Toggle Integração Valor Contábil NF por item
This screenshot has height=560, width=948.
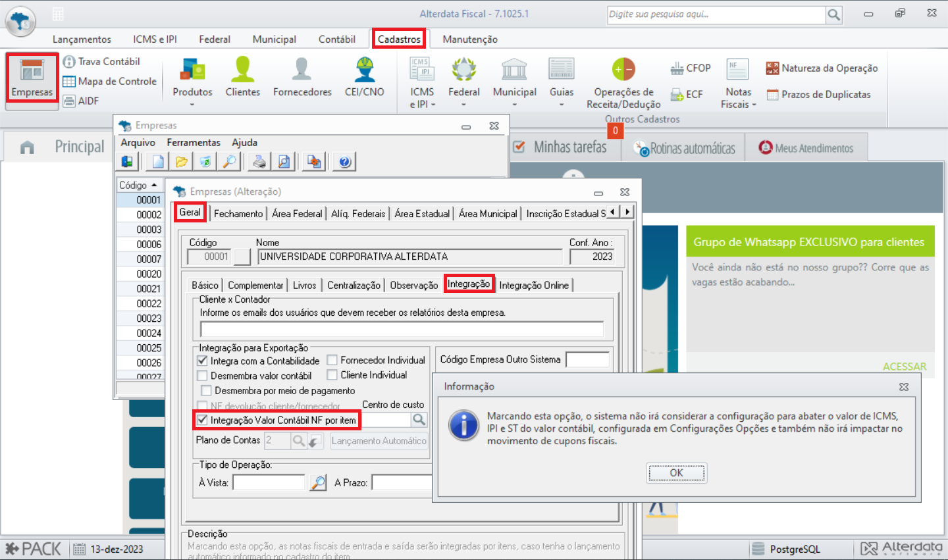pos(203,420)
